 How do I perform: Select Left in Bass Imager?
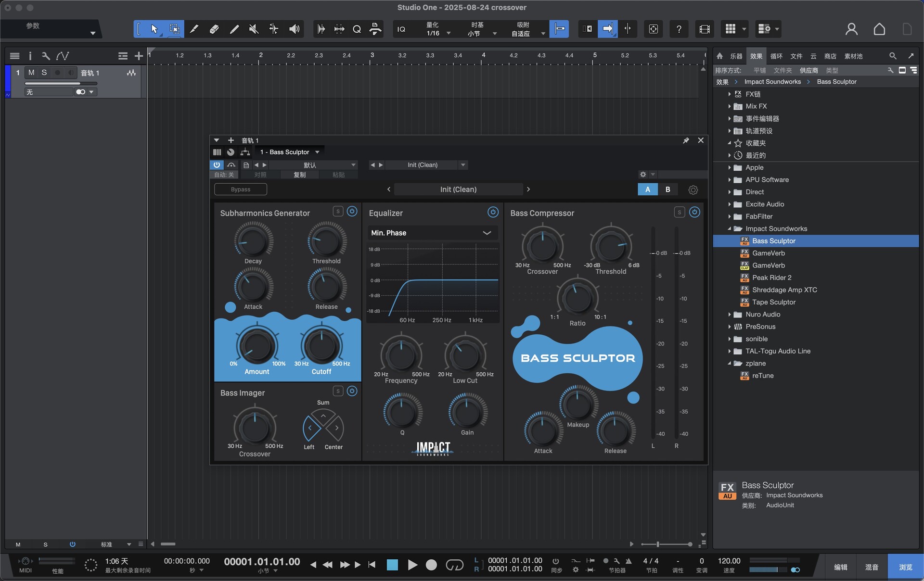310,428
